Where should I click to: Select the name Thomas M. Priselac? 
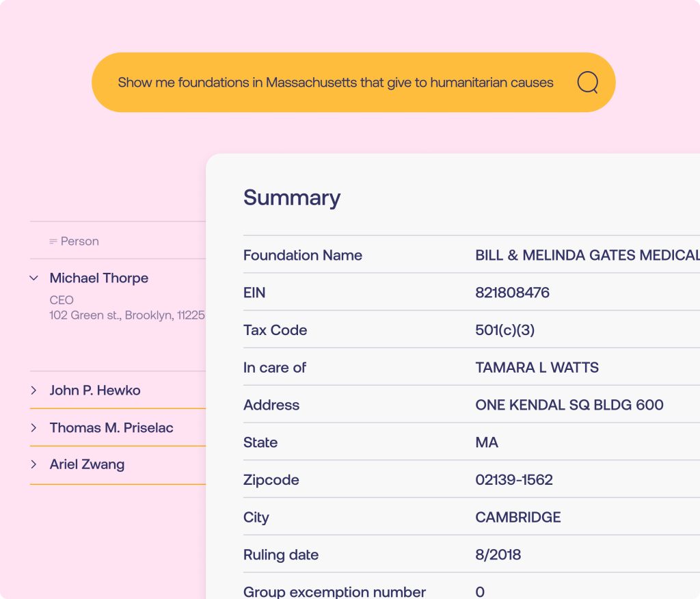tap(111, 427)
